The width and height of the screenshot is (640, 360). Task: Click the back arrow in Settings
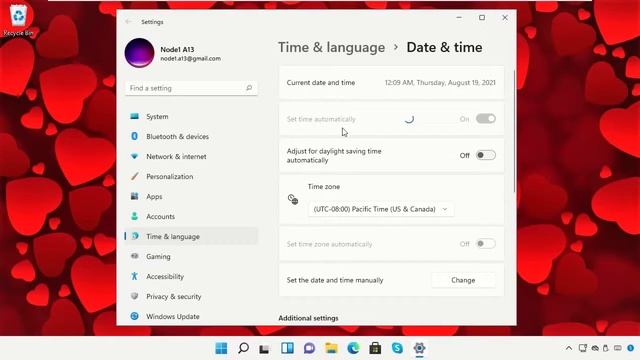pos(129,22)
